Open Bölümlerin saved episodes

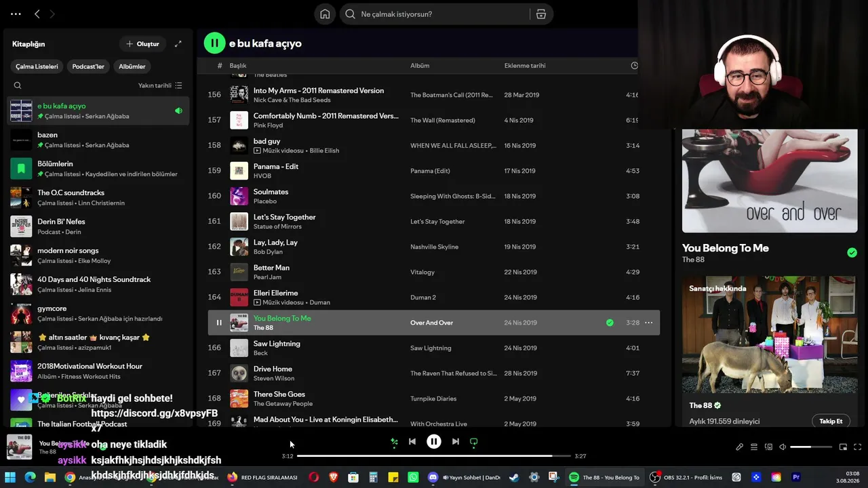[x=98, y=169]
